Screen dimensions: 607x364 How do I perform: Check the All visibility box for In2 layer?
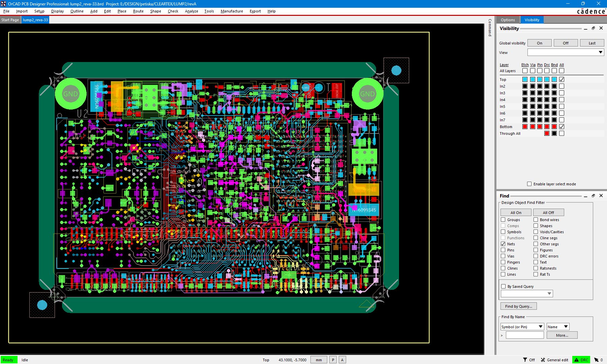coord(562,86)
